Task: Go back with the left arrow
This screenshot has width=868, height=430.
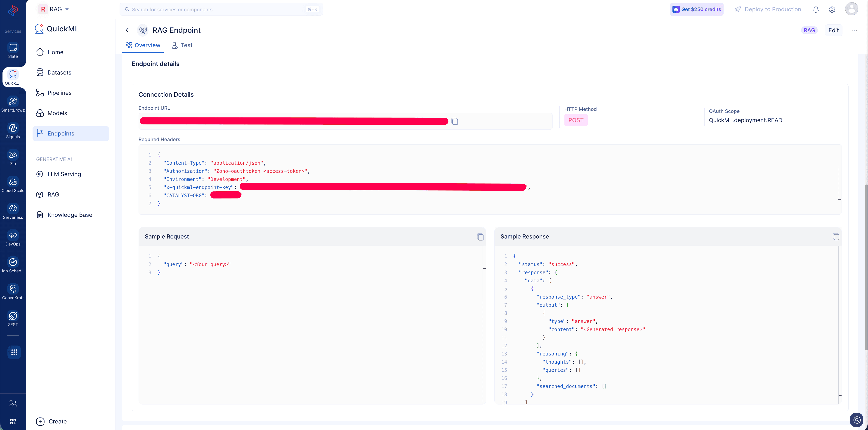Action: click(x=127, y=30)
